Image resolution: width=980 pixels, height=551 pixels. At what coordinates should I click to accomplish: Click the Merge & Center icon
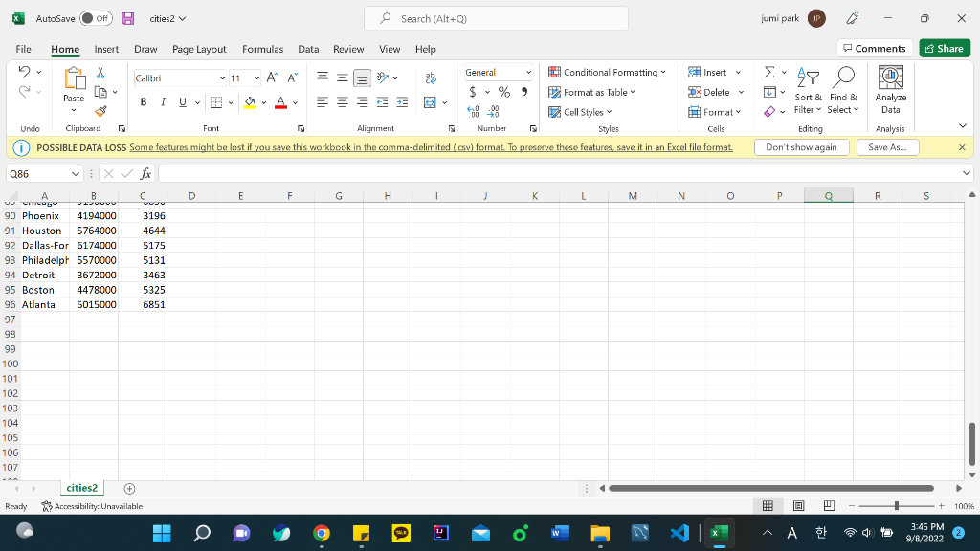coord(430,101)
